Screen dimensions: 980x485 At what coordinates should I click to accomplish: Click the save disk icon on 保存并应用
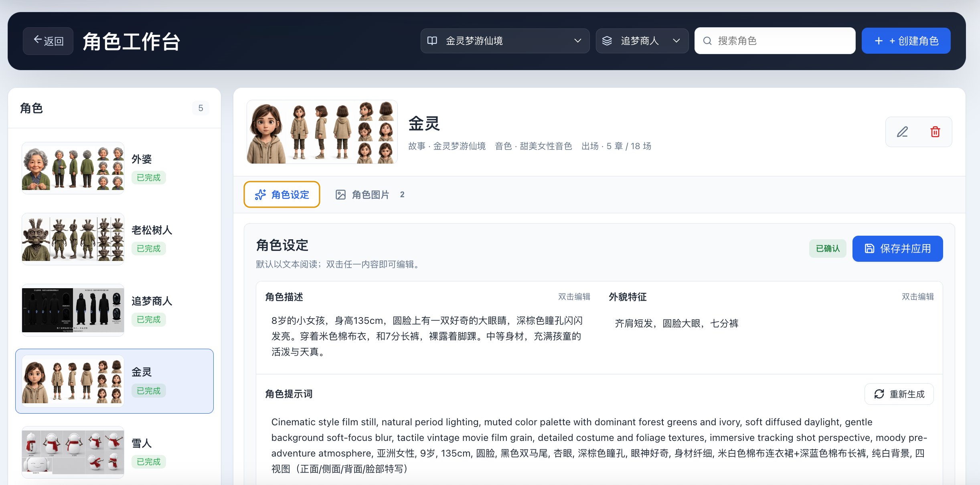(869, 249)
